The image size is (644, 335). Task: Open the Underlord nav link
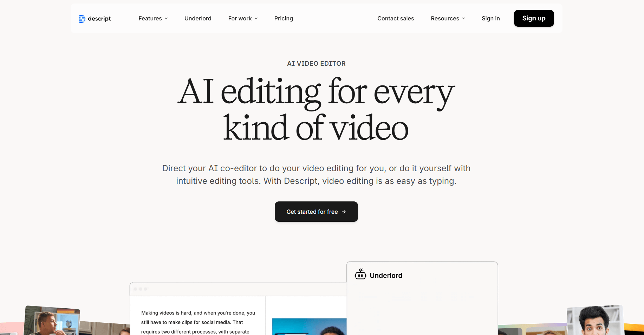click(198, 18)
